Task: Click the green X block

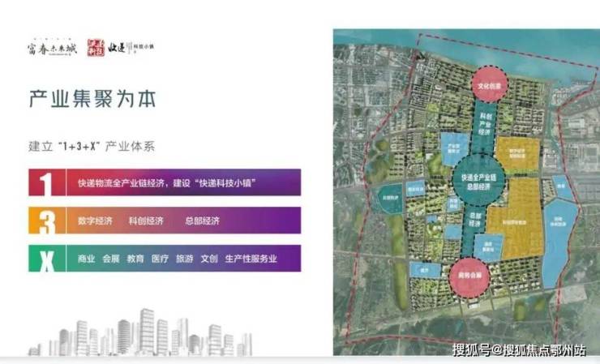Action: coord(47,259)
